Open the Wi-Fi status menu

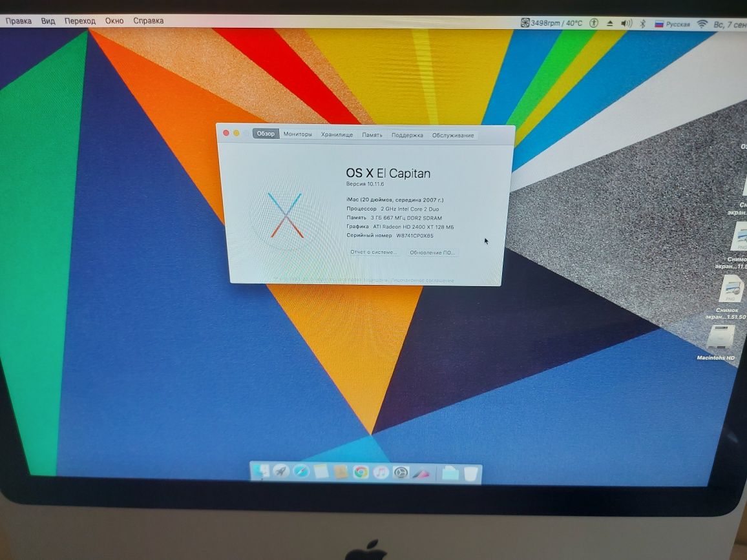click(x=702, y=24)
